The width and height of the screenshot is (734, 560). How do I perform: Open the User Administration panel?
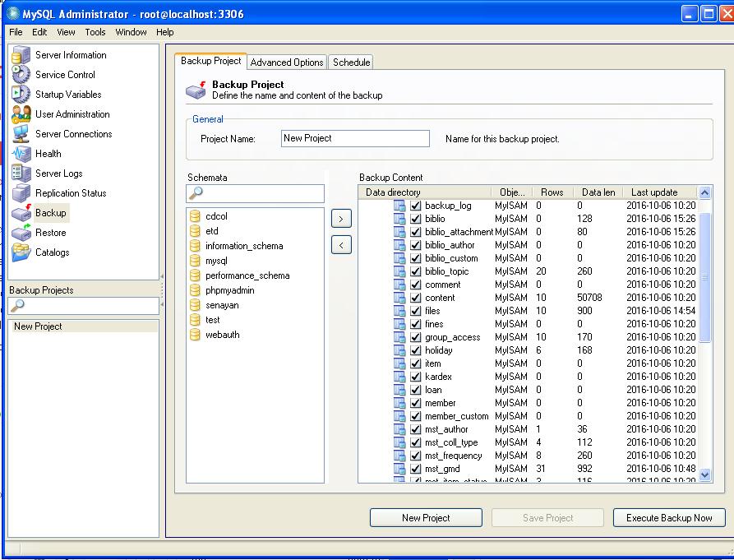(72, 114)
